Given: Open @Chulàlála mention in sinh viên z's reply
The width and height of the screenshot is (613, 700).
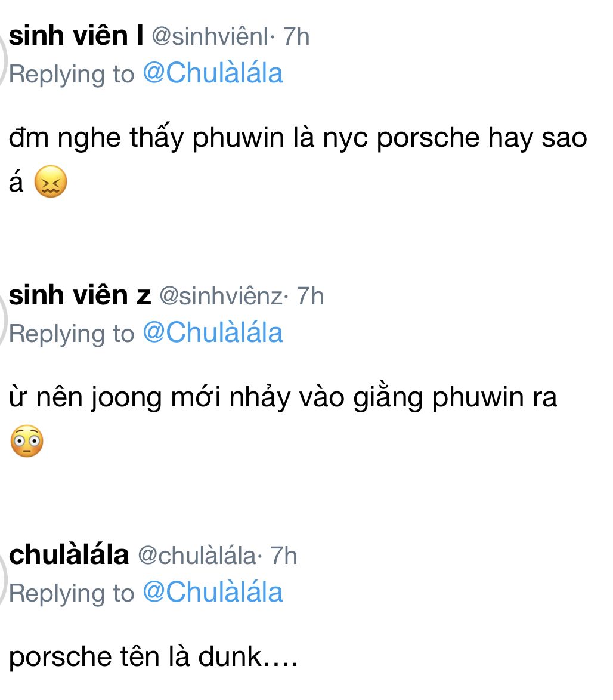Looking at the screenshot, I should 212,334.
